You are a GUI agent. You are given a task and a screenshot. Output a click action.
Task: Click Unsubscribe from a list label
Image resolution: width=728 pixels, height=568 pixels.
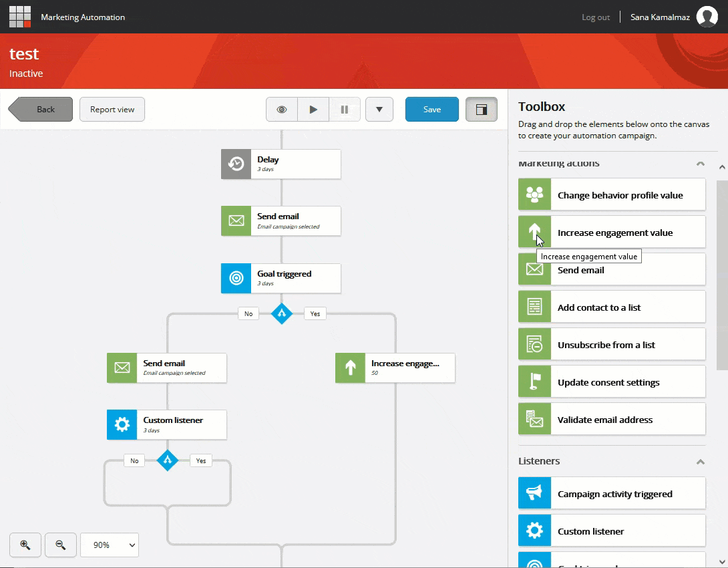[x=606, y=345]
